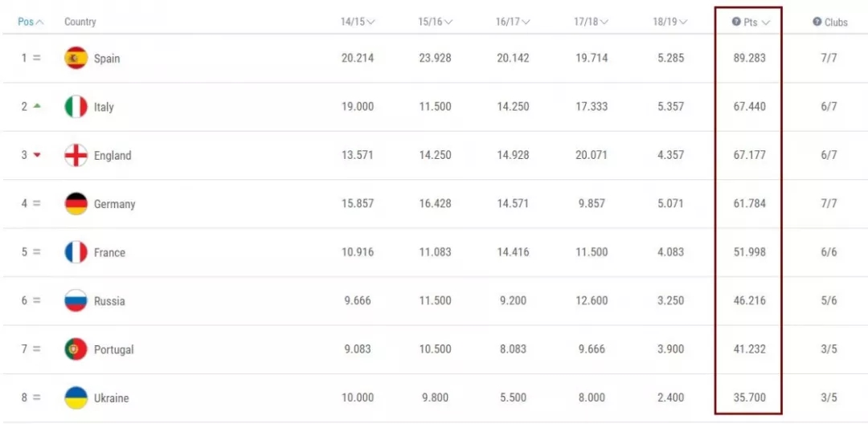Screen dimensions: 868x424
Task: Click the Portugal flag icon
Action: pyautogui.click(x=76, y=349)
